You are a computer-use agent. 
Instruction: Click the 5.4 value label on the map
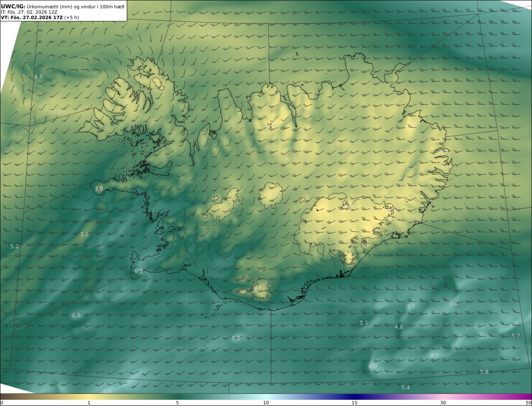click(x=406, y=388)
